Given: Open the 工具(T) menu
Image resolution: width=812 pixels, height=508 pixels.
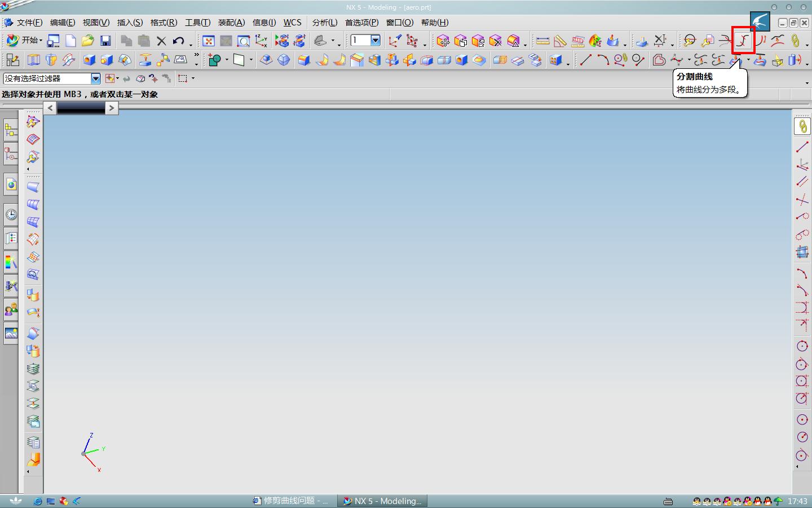Looking at the screenshot, I should 197,23.
